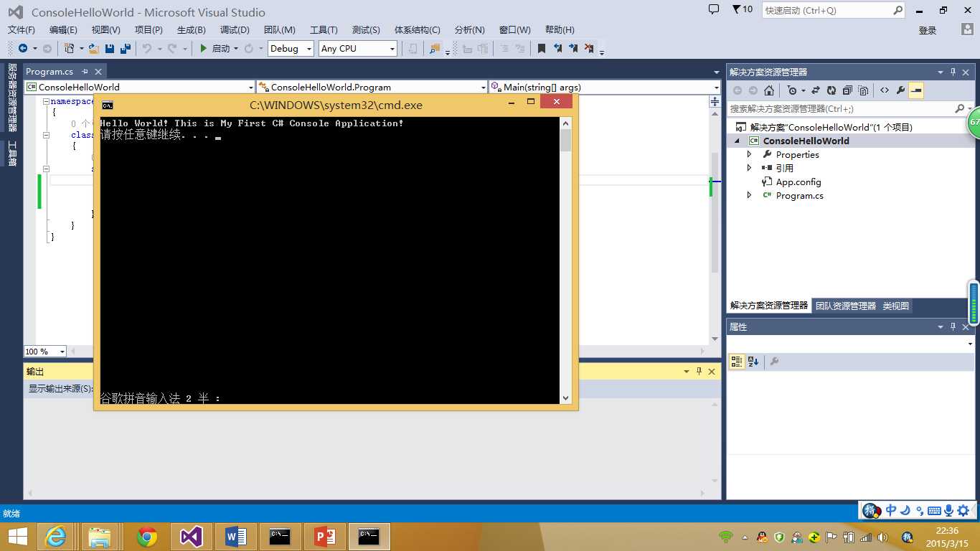The width and height of the screenshot is (980, 551).
Task: Toggle Show All Files in Solution Explorer
Action: [863, 90]
